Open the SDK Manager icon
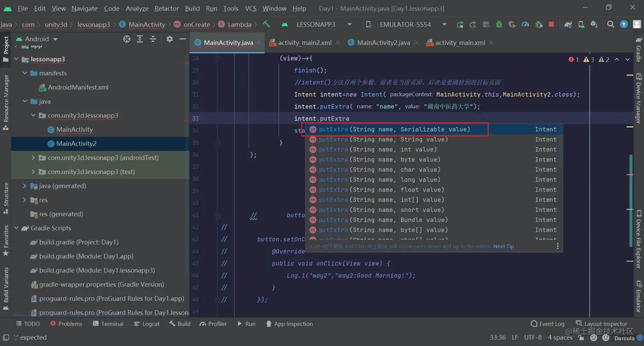Viewport: 644px width, 346px height. pos(594,25)
